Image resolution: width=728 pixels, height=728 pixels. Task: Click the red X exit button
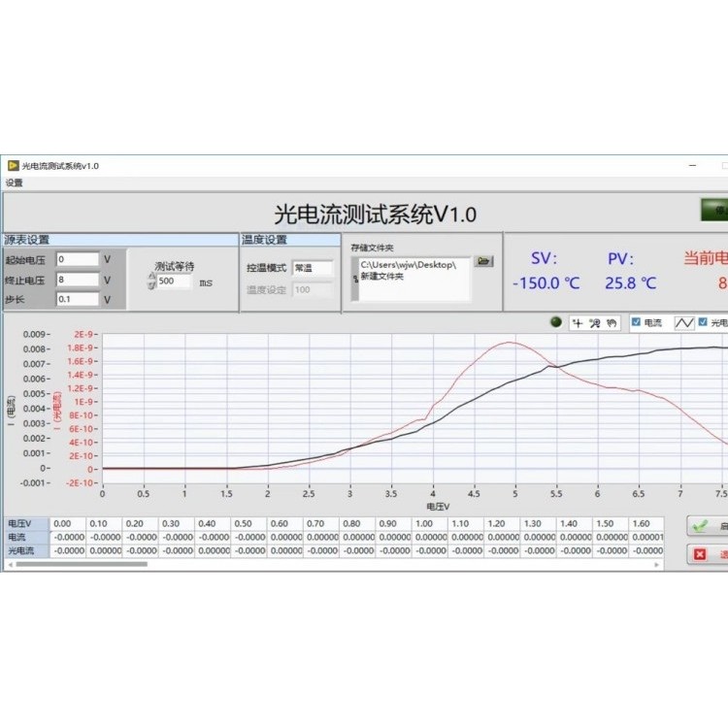707,554
